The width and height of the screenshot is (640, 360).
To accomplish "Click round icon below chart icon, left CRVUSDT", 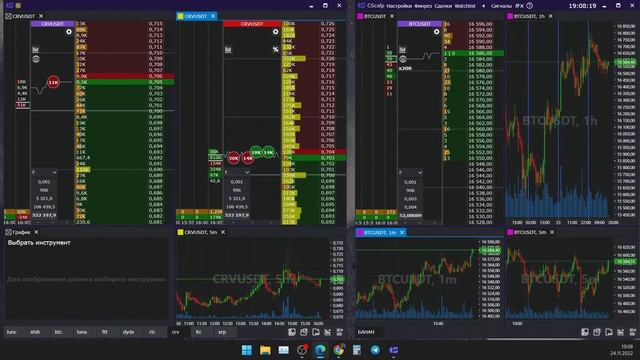I will [36, 59].
